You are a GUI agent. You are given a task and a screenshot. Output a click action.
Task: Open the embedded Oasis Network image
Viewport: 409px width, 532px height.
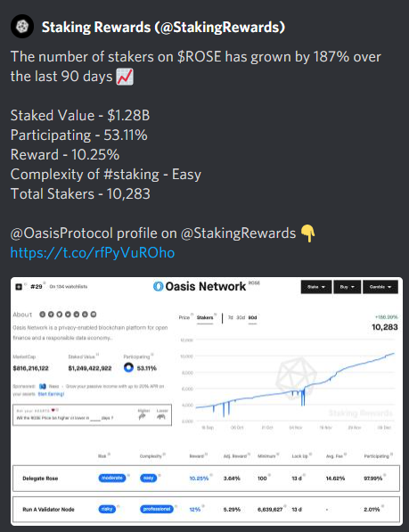[x=207, y=401]
